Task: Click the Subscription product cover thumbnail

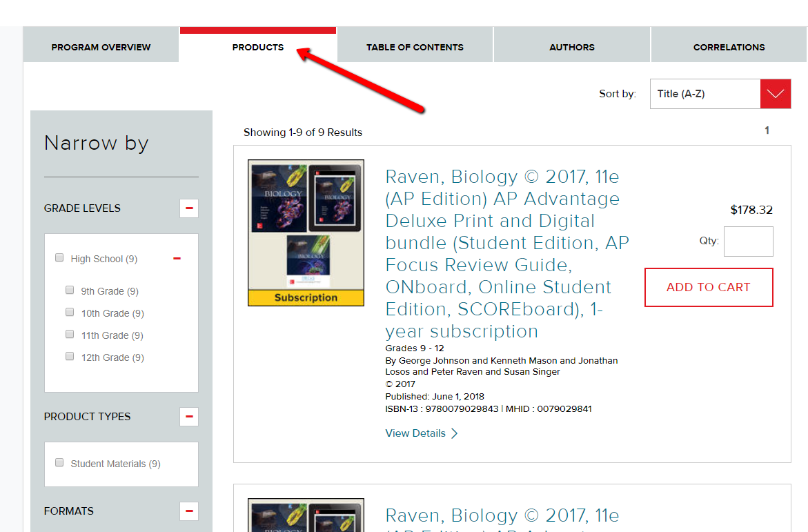Action: coord(306,232)
